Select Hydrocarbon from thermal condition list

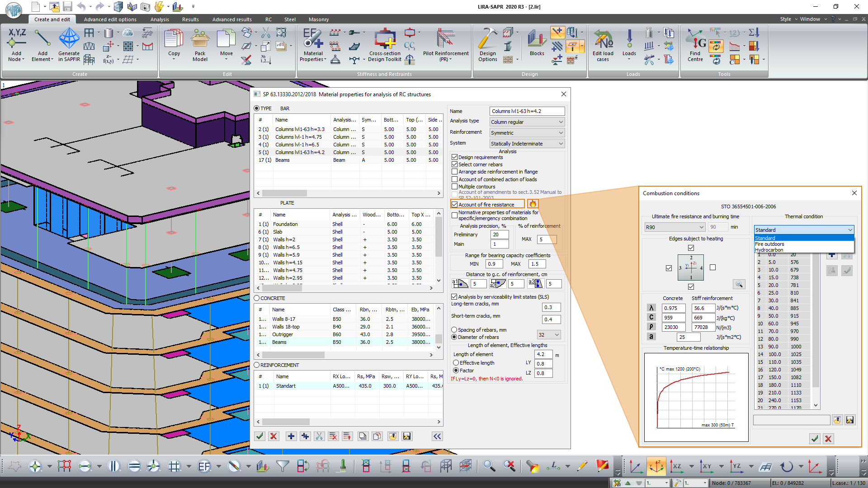point(769,250)
